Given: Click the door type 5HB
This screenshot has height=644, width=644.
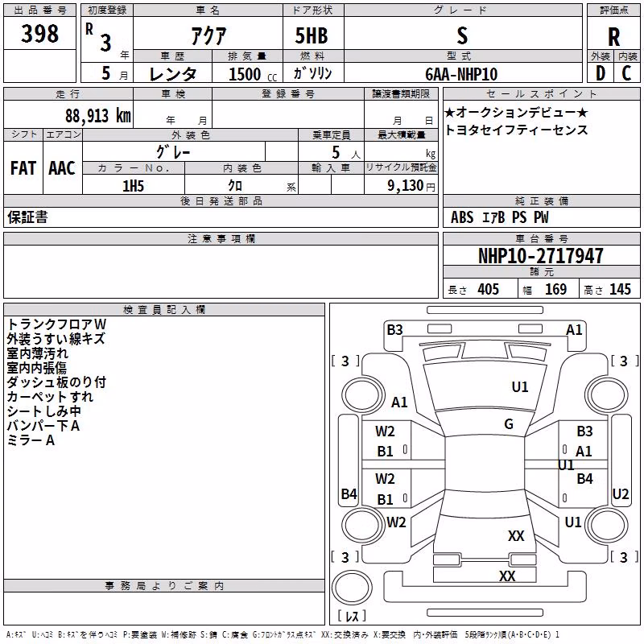Looking at the screenshot, I should 312,35.
